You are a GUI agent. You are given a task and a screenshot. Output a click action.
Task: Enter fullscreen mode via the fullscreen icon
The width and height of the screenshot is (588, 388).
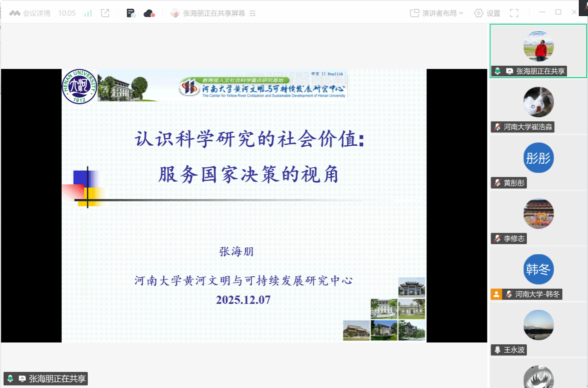(514, 13)
